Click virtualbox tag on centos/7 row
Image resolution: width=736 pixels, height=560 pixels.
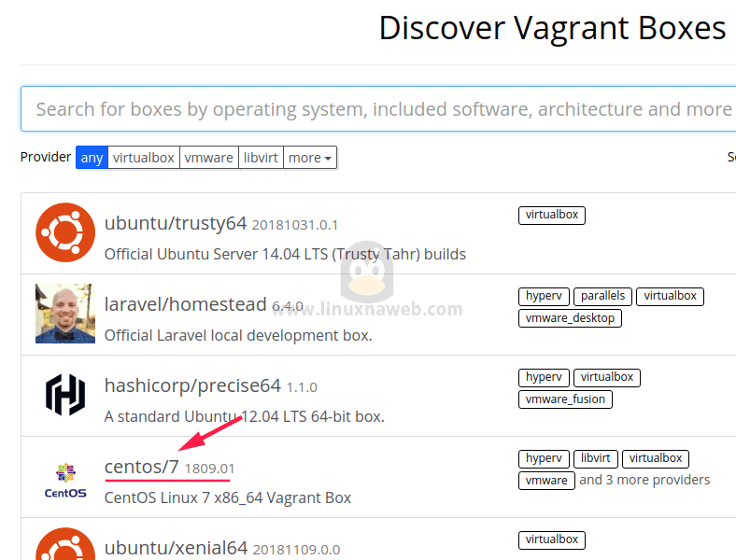[656, 458]
